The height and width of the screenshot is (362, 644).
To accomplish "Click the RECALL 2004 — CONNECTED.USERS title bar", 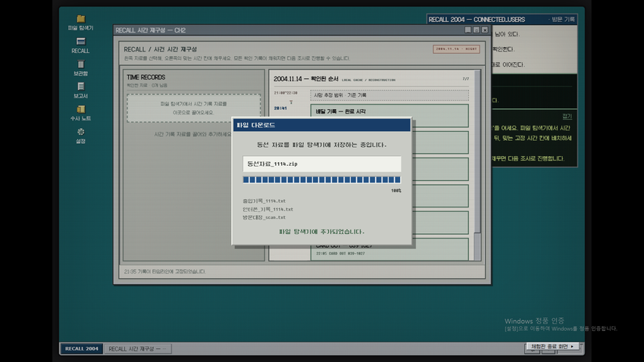I will pyautogui.click(x=502, y=19).
